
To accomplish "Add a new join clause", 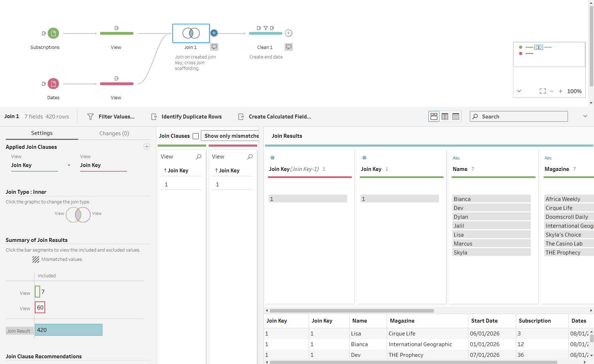I will [x=147, y=147].
